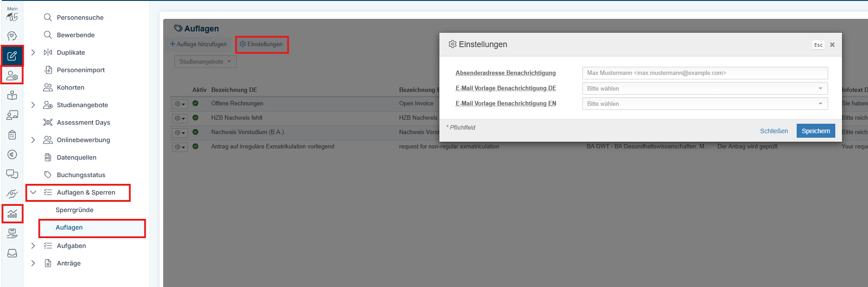Click active checkmark of Nachweis Vorstudium (B.A.)
The width and height of the screenshot is (868, 287).
click(195, 132)
